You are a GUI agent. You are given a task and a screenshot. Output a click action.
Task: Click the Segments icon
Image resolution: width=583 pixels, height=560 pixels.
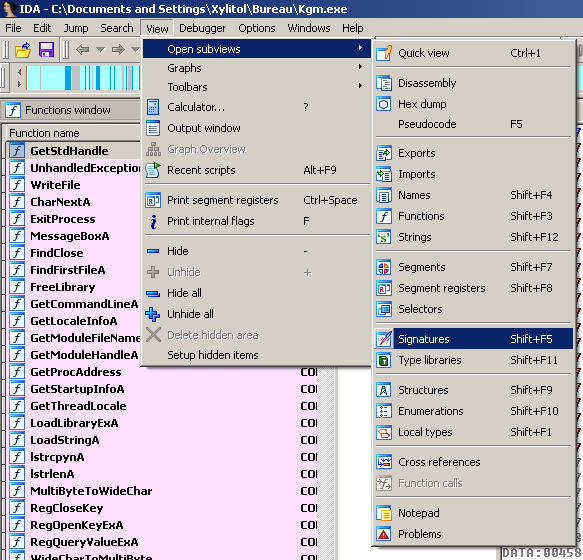coord(384,267)
